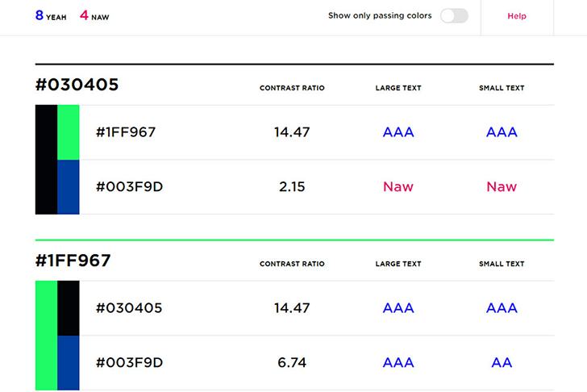Click the blue #003F9D swatch in the #1FF967 section
Image resolution: width=587 pixels, height=392 pixels.
point(69,363)
